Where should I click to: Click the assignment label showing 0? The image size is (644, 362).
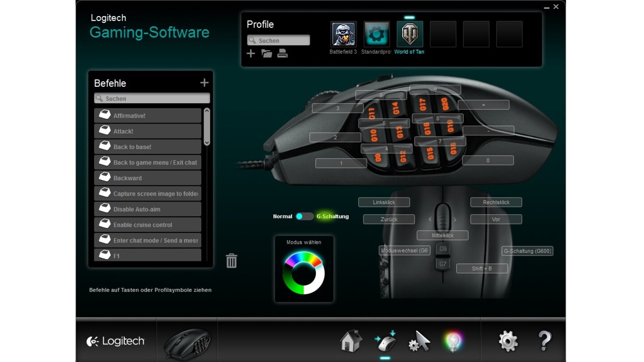488,160
